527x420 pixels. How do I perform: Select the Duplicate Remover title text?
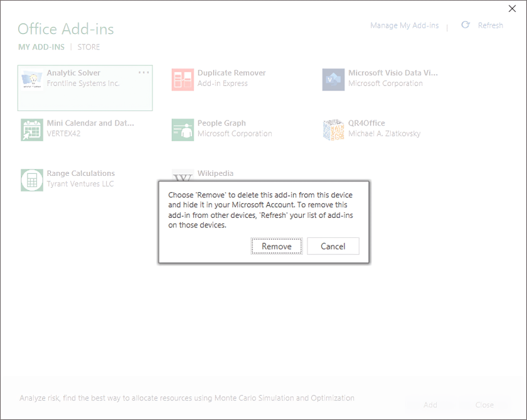232,73
